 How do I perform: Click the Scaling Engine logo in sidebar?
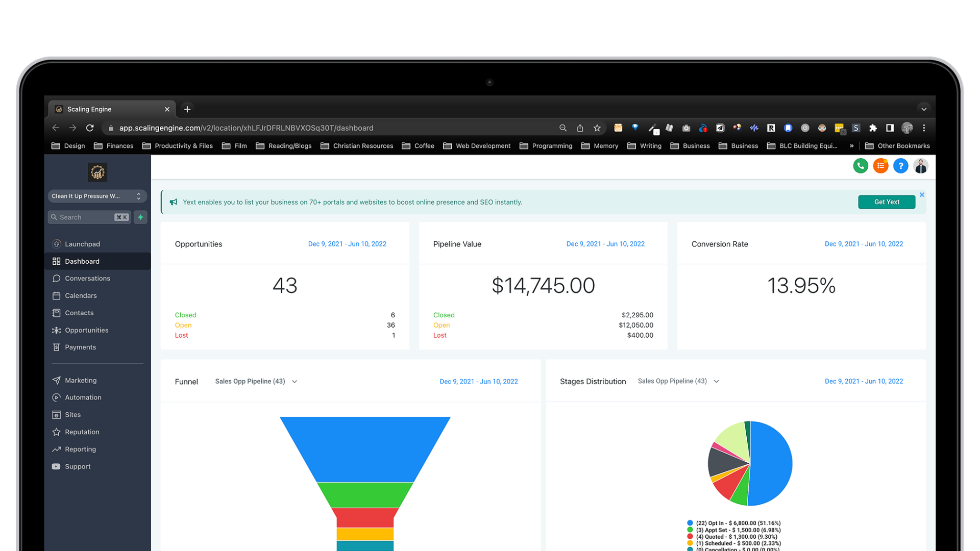pyautogui.click(x=97, y=172)
